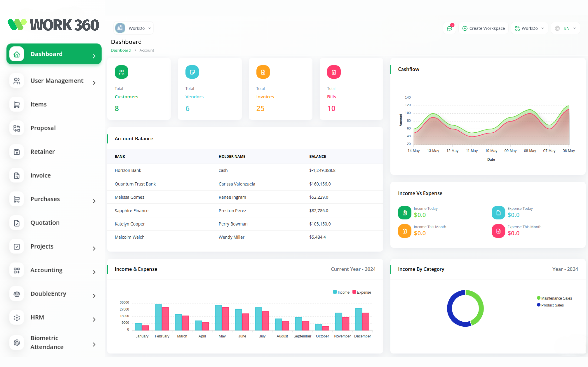Click the Total Customers people icon
The image size is (588, 367).
click(121, 72)
